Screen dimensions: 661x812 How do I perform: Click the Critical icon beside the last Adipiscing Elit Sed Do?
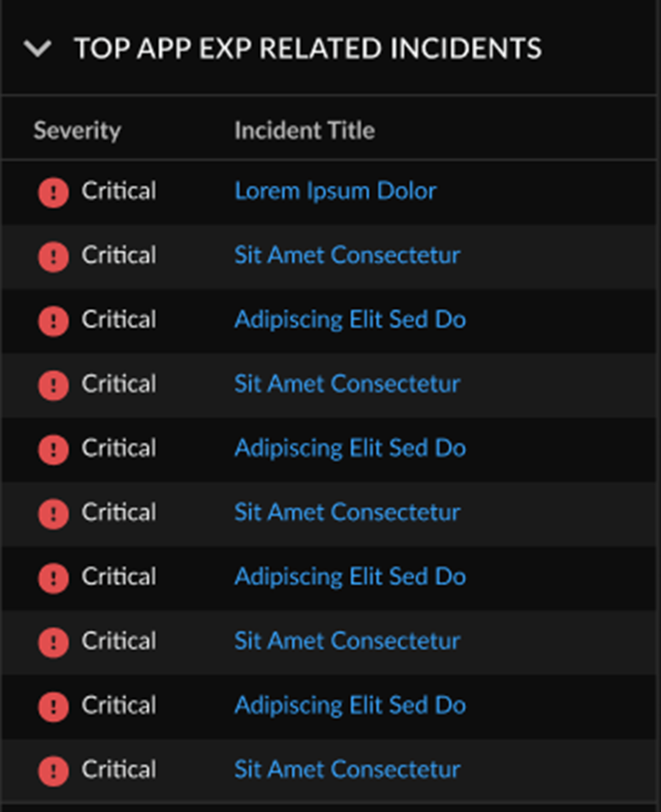point(53,706)
